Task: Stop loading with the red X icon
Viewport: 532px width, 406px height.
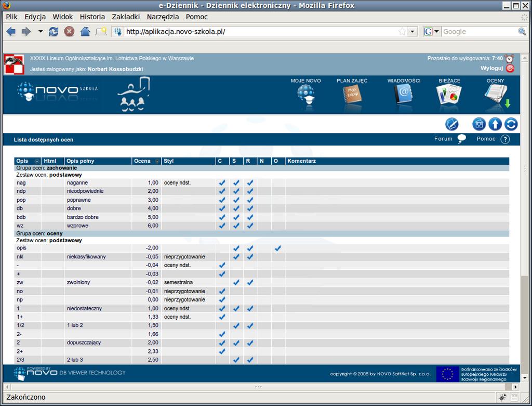Action: coord(69,32)
